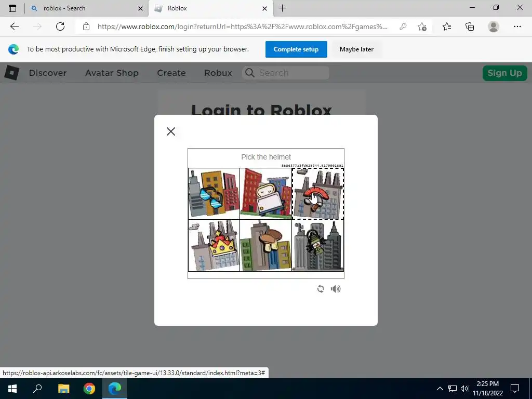Pick the sunglasses image tile
The height and width of the screenshot is (399, 532).
pyautogui.click(x=214, y=193)
